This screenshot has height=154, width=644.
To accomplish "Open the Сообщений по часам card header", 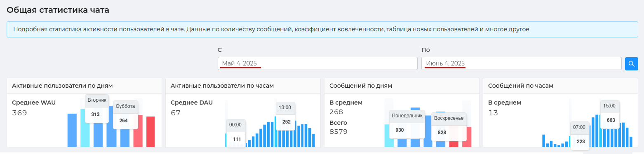I will click(560, 86).
